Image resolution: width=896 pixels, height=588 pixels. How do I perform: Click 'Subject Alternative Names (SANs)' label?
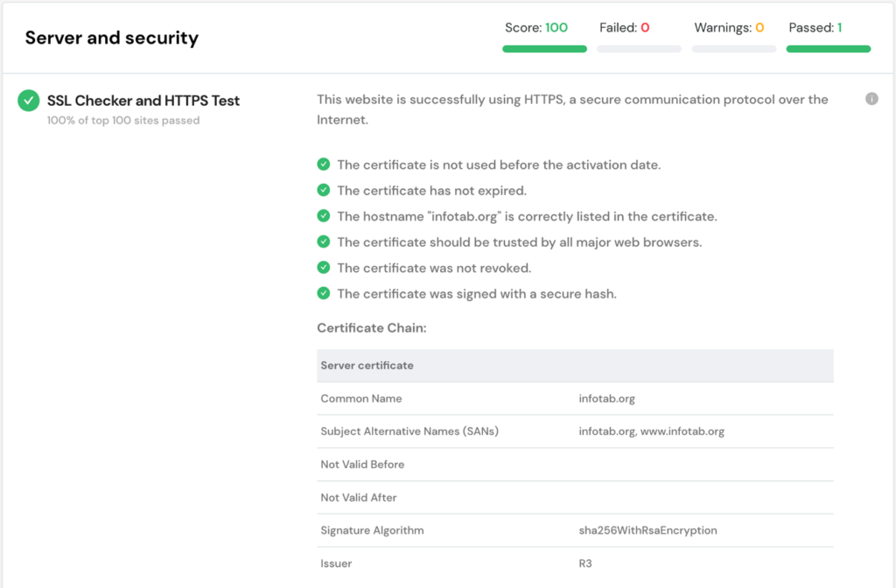point(409,431)
